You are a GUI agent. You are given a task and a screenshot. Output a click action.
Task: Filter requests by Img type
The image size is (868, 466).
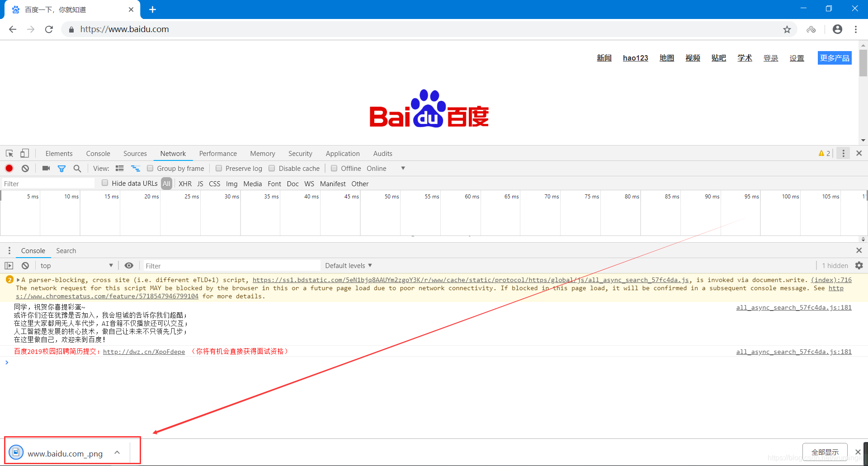pos(231,184)
